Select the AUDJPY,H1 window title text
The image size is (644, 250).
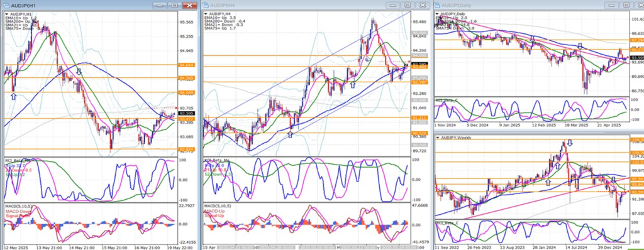(x=23, y=6)
